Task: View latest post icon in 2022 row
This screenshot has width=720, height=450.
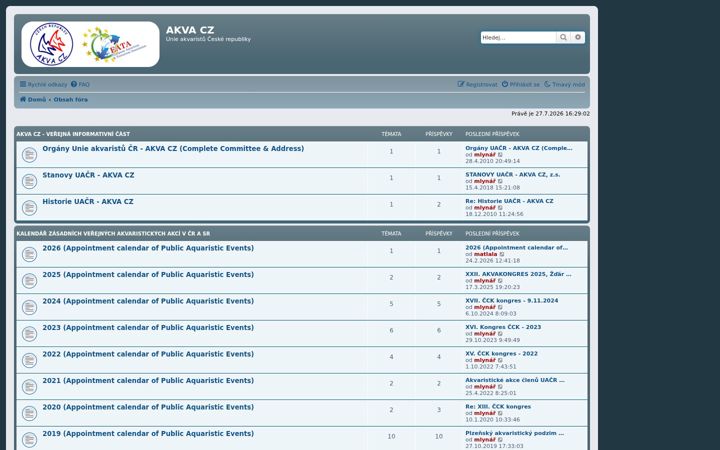Action: pos(500,360)
